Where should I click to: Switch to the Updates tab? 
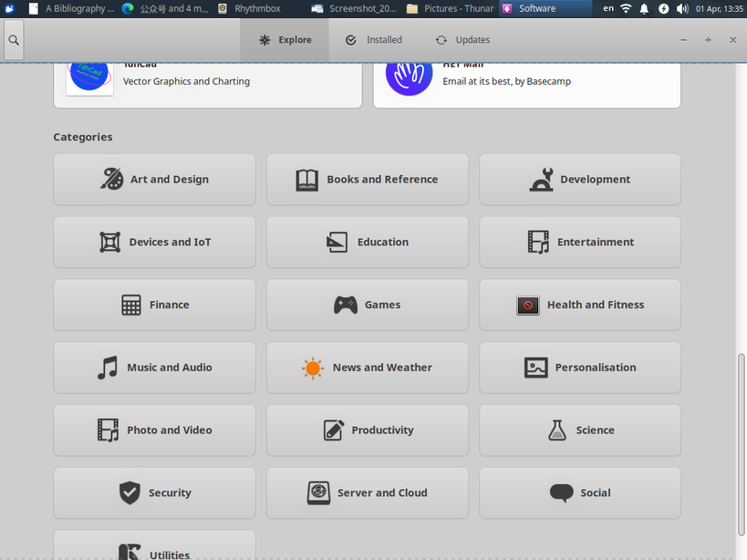(462, 40)
